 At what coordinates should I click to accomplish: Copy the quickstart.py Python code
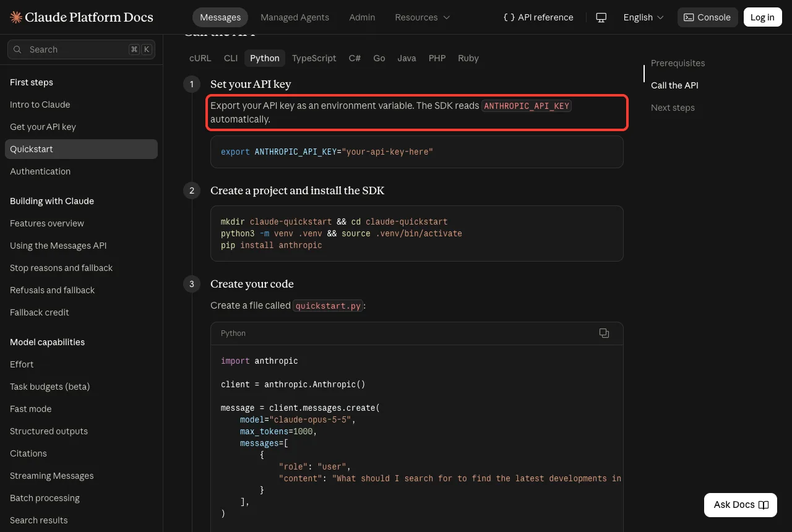604,333
